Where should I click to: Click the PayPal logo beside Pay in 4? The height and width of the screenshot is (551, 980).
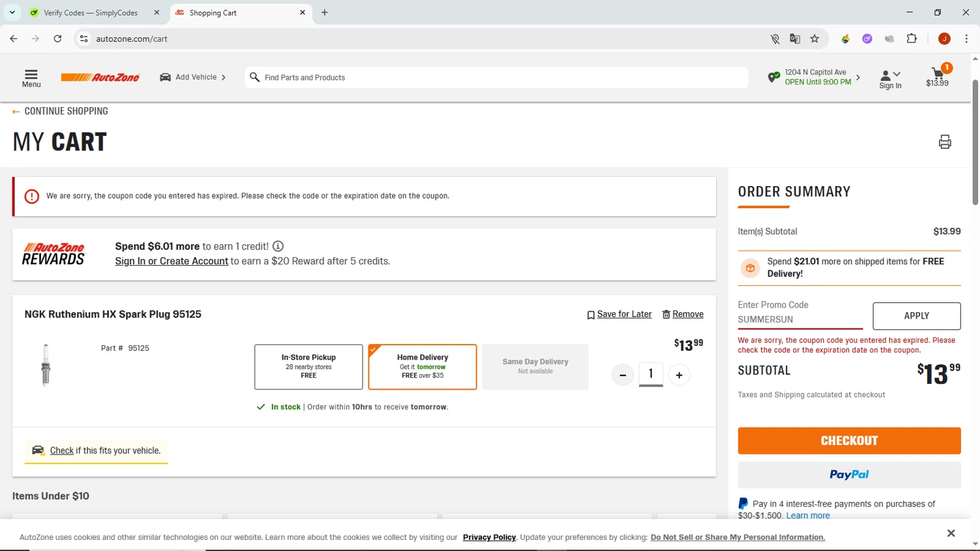[x=743, y=503]
